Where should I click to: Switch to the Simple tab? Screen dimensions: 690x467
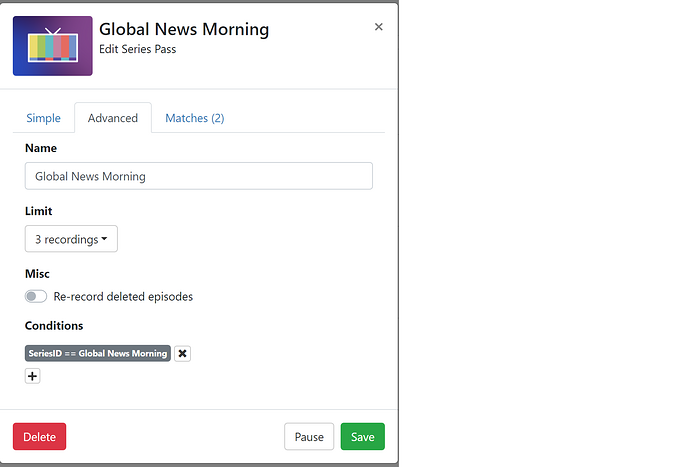point(43,118)
